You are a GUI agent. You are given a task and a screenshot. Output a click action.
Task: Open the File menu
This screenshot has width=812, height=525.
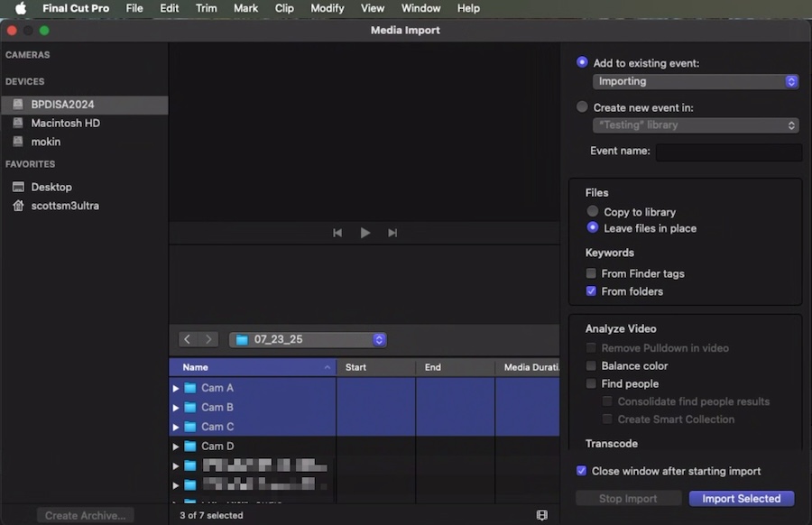point(134,8)
